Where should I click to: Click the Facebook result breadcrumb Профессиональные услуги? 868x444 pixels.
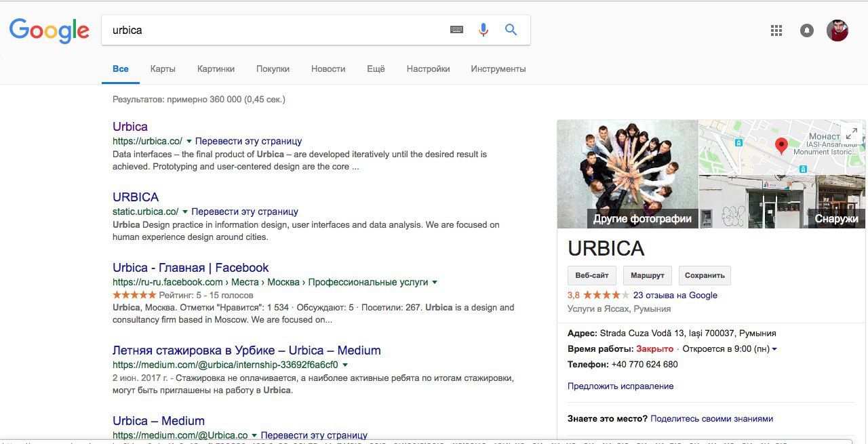pyautogui.click(x=367, y=282)
